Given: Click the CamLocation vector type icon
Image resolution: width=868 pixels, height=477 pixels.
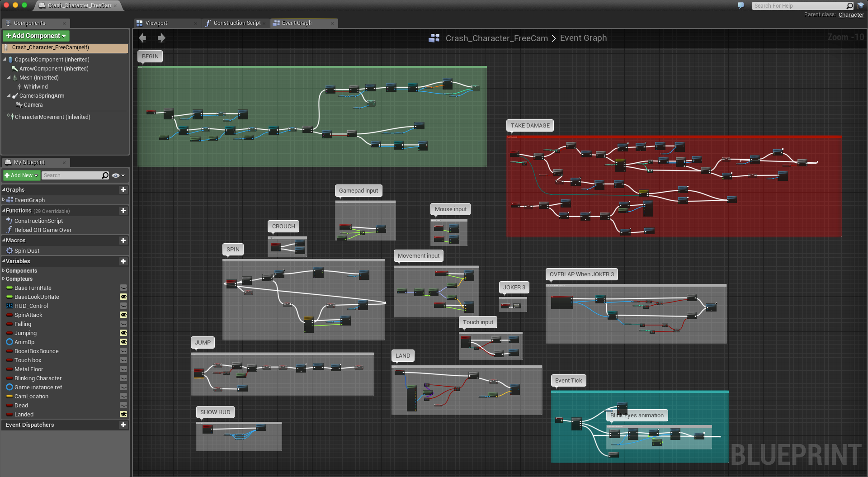Looking at the screenshot, I should pyautogui.click(x=9, y=396).
